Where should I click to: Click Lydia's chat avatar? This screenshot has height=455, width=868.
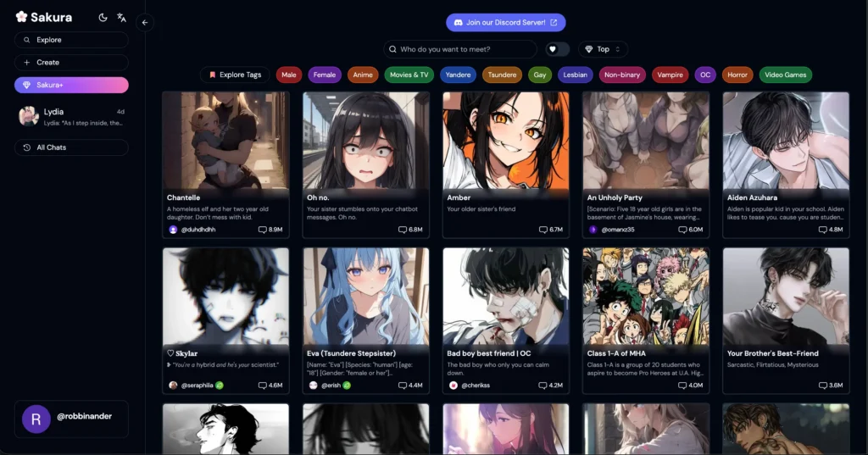tap(28, 116)
